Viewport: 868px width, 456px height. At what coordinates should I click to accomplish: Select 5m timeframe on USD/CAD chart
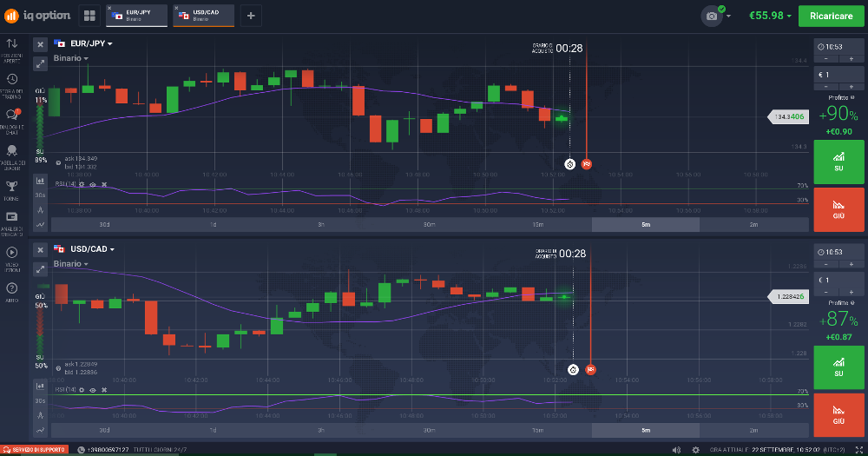pyautogui.click(x=646, y=430)
